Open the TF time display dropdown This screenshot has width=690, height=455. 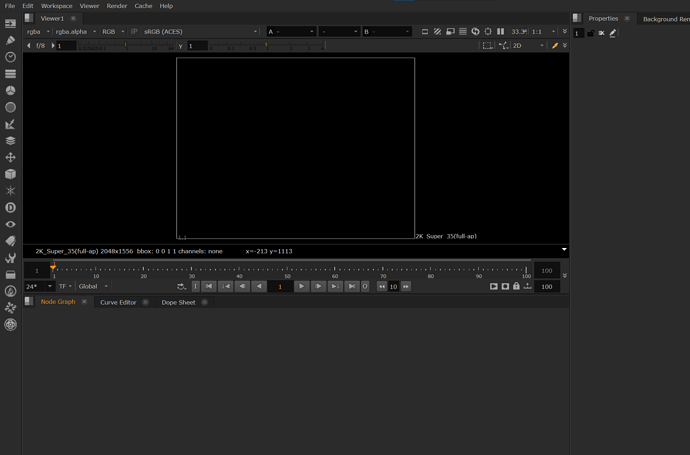click(x=65, y=286)
